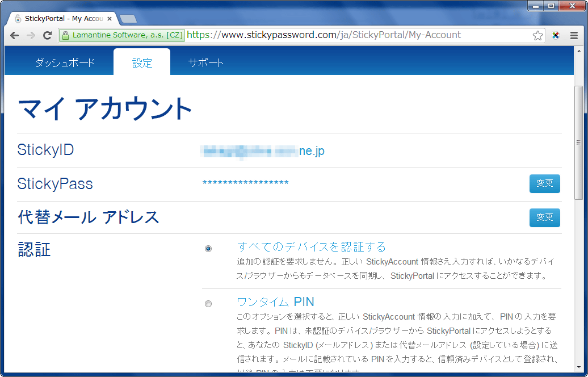This screenshot has height=377, width=588.
Task: Click the scrollbar up arrow
Action: pos(578,51)
